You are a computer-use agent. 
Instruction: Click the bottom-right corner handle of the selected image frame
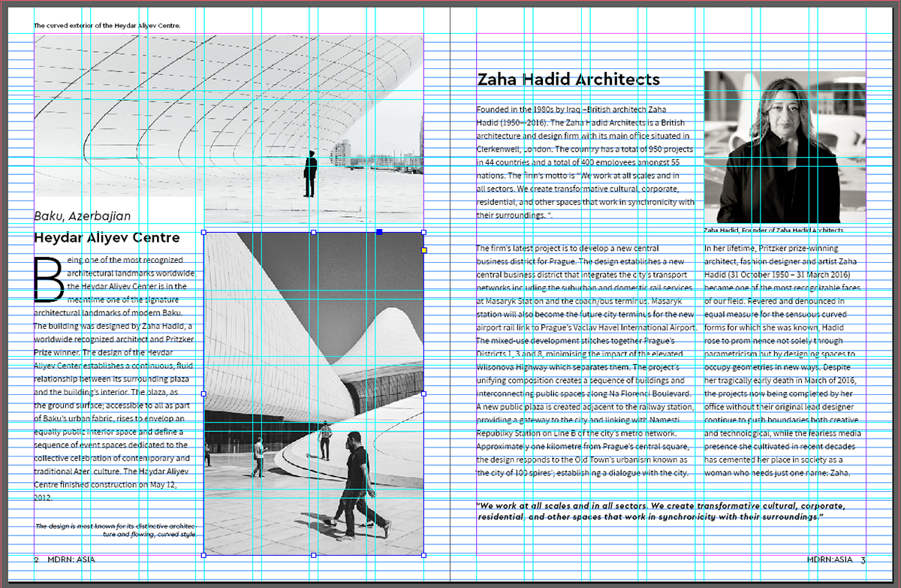pos(423,555)
